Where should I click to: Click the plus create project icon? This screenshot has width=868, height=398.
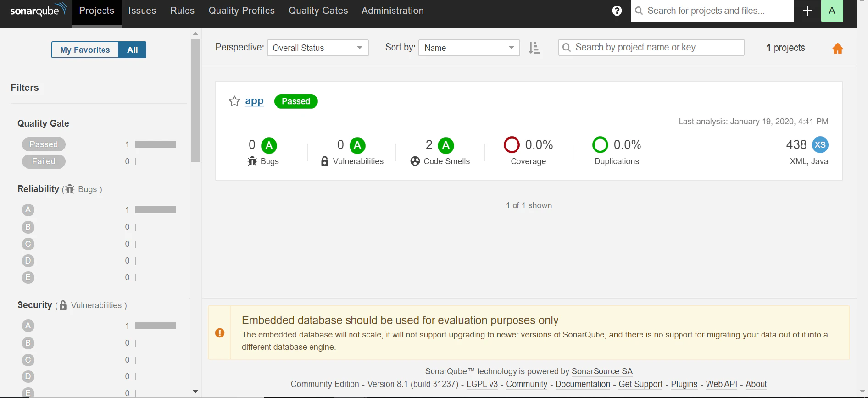[808, 11]
